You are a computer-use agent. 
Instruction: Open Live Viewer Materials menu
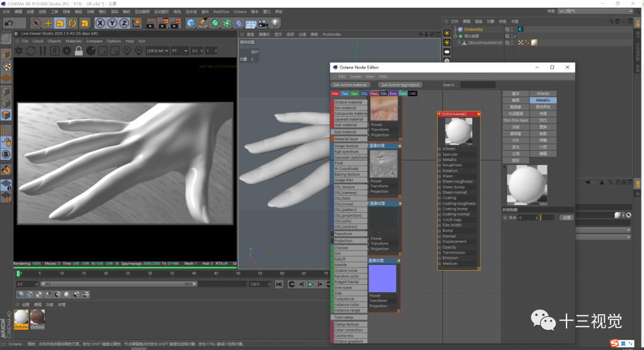click(73, 41)
